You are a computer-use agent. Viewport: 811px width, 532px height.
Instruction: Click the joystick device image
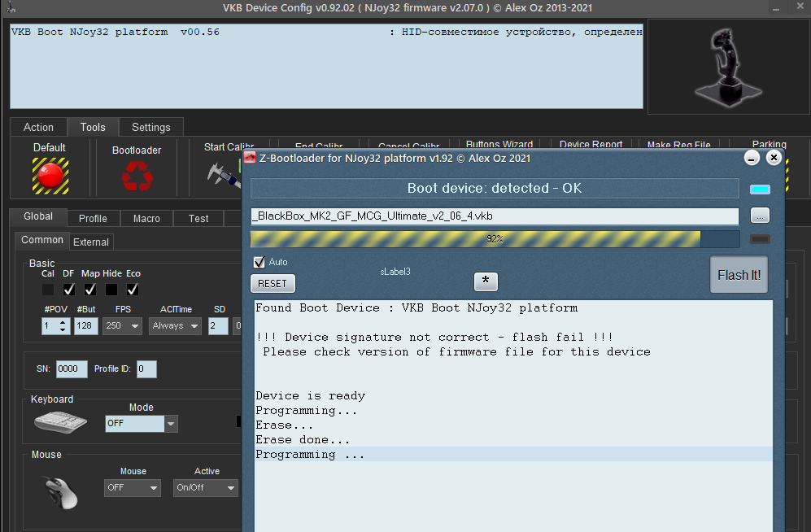(722, 68)
